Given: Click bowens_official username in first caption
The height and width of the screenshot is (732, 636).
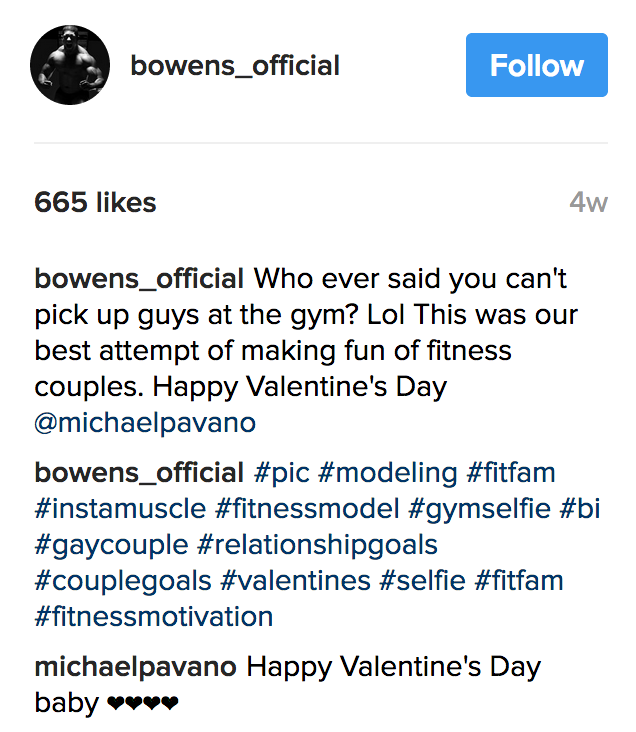Looking at the screenshot, I should 139,279.
